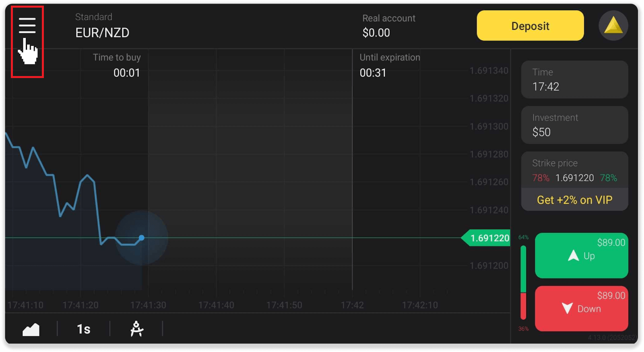This screenshot has height=352, width=644.
Task: Click the white up arrow icon
Action: [x=573, y=255]
